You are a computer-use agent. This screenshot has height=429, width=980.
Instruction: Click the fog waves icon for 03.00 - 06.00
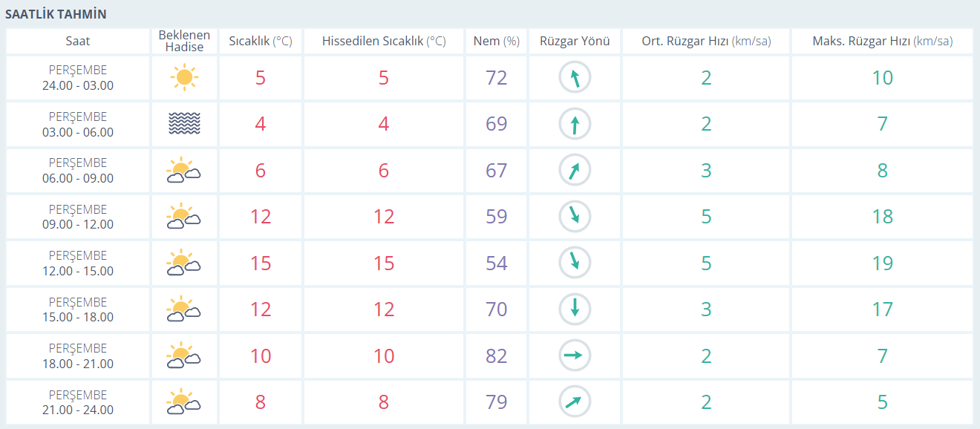[x=184, y=124]
